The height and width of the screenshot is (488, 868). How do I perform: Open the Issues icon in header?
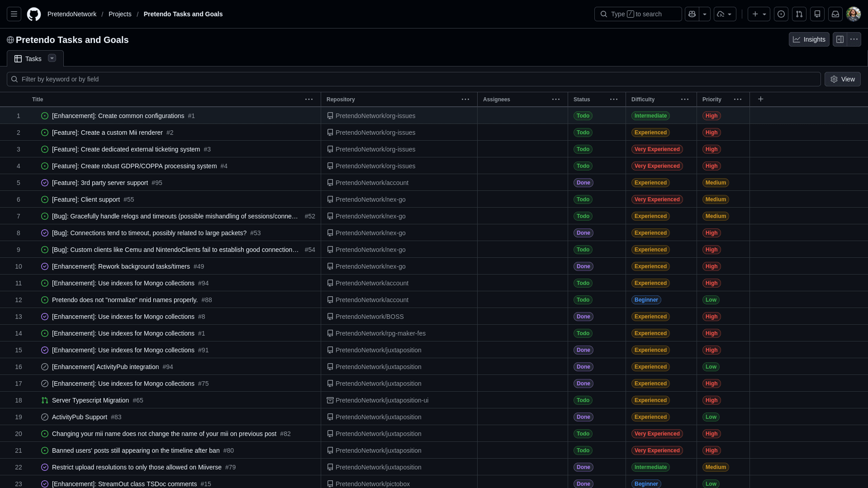pos(781,14)
